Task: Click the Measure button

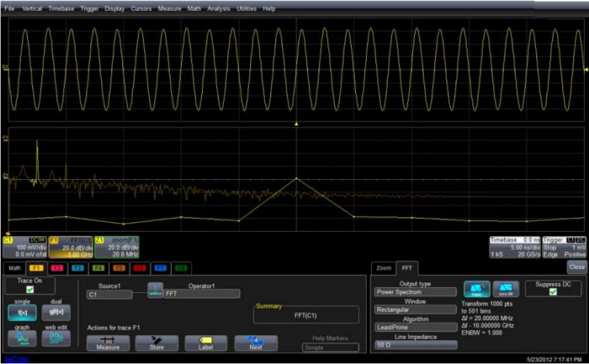Action: [x=107, y=343]
